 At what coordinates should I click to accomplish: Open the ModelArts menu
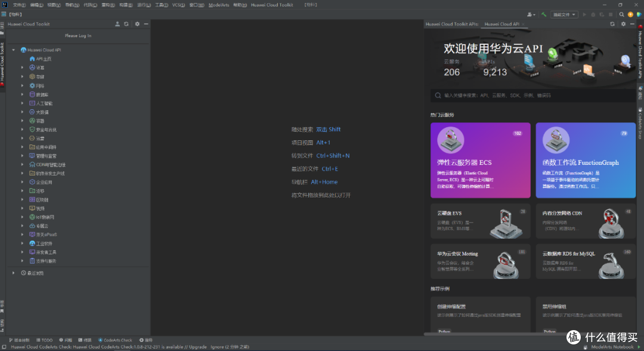click(218, 5)
